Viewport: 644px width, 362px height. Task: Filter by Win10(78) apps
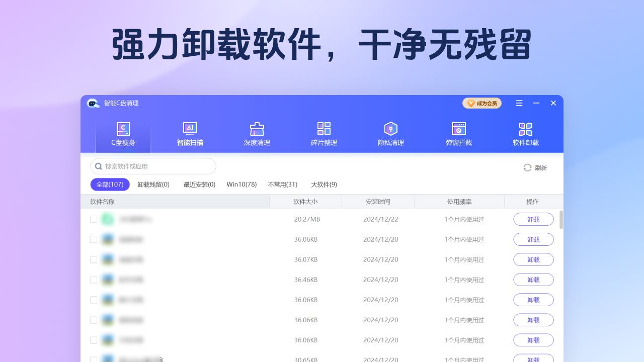click(242, 185)
